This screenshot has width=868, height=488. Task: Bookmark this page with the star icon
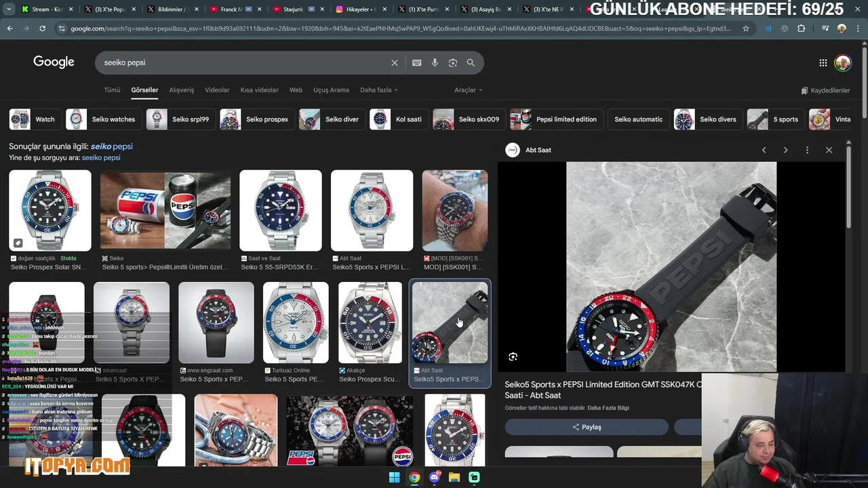(x=746, y=28)
